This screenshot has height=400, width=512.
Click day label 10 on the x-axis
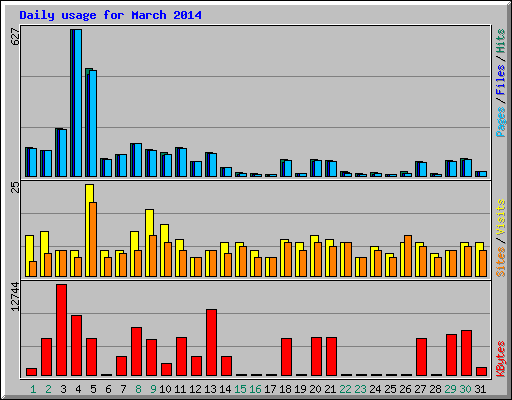(165, 389)
